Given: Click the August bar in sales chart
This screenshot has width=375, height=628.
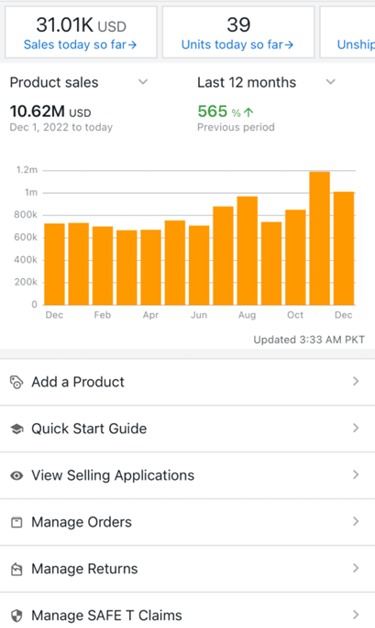Looking at the screenshot, I should point(247,251).
